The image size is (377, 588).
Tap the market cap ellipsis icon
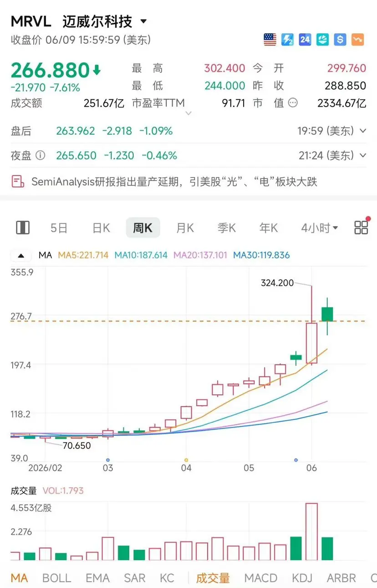293,103
